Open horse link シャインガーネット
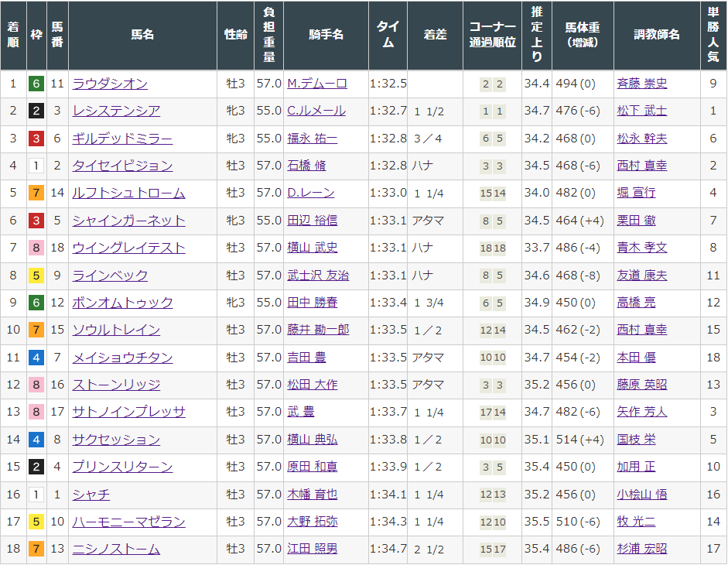This screenshot has height=565, width=728. pyautogui.click(x=129, y=221)
